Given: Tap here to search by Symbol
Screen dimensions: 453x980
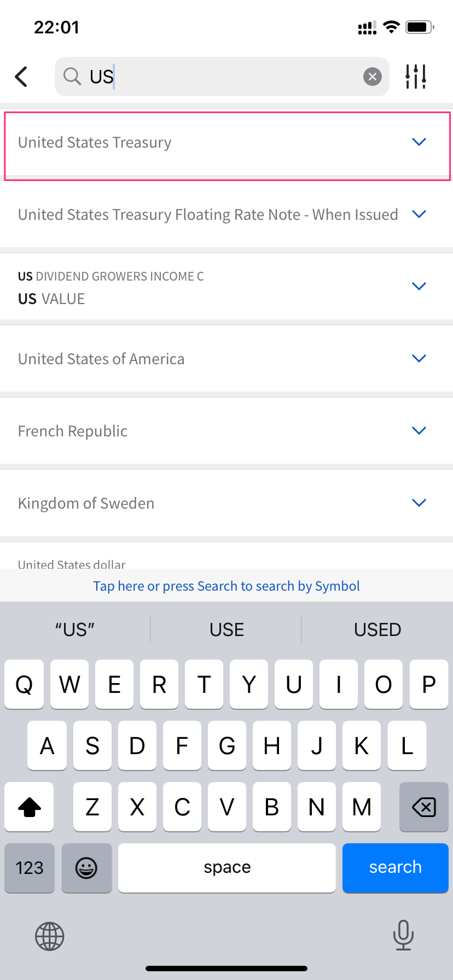Looking at the screenshot, I should coord(226,586).
